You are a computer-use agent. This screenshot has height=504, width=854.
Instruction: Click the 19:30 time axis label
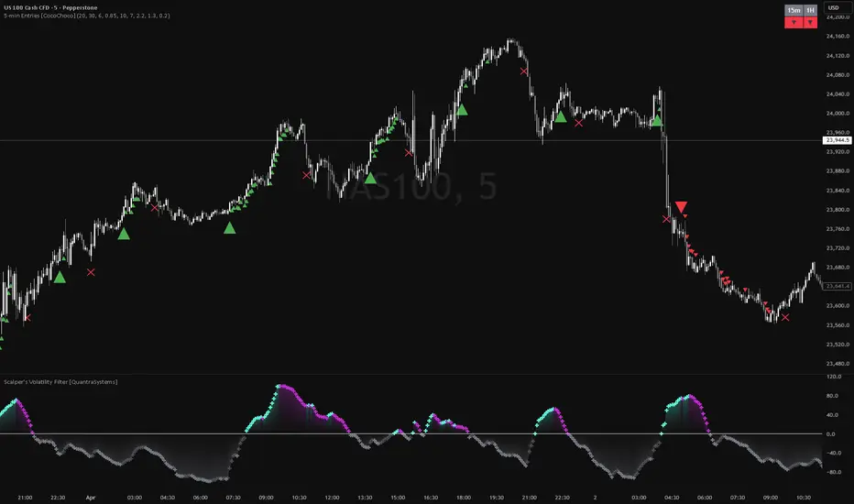[496, 498]
